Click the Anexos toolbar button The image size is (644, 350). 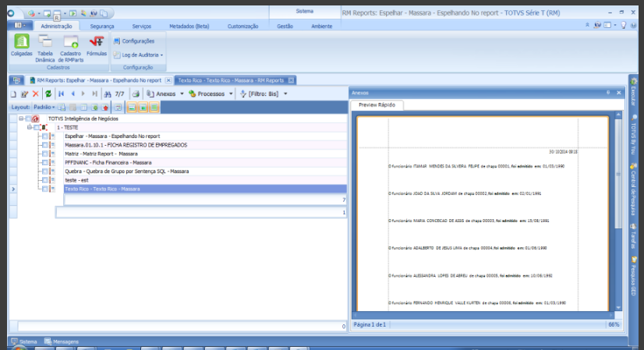[161, 94]
